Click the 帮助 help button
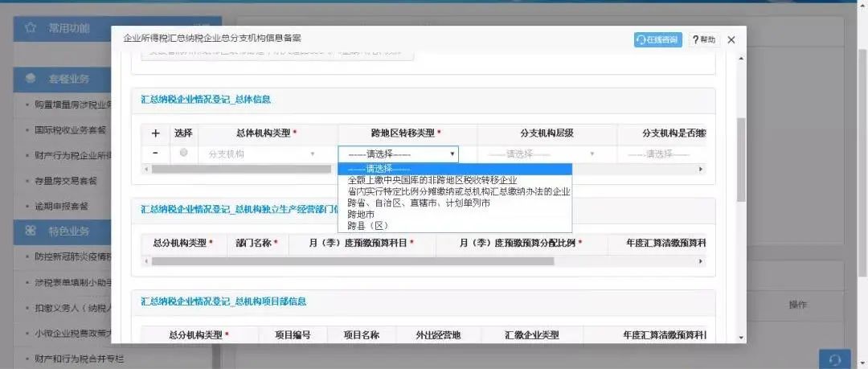This screenshot has width=868, height=369. [x=703, y=39]
